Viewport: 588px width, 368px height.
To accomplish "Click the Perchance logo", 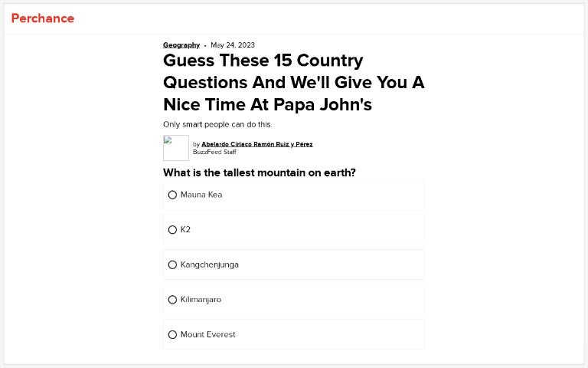I will pos(43,18).
